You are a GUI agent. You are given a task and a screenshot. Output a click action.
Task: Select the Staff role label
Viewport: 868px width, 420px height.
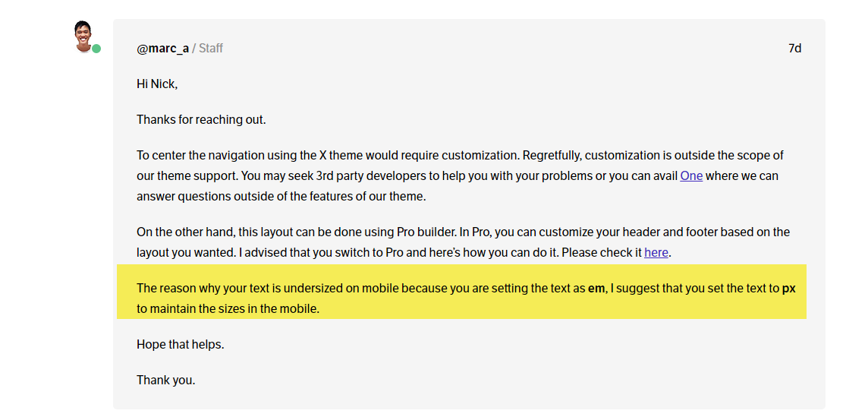coord(211,49)
